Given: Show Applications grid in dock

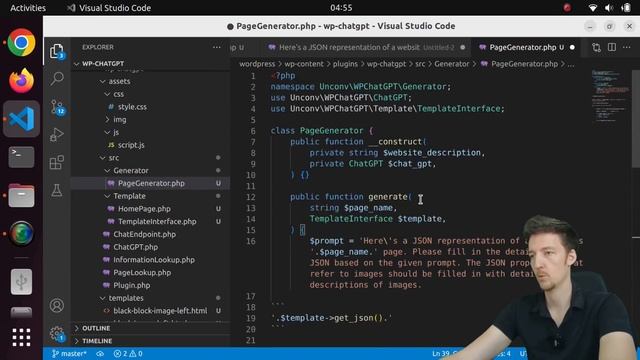Looking at the screenshot, I should [x=21, y=337].
